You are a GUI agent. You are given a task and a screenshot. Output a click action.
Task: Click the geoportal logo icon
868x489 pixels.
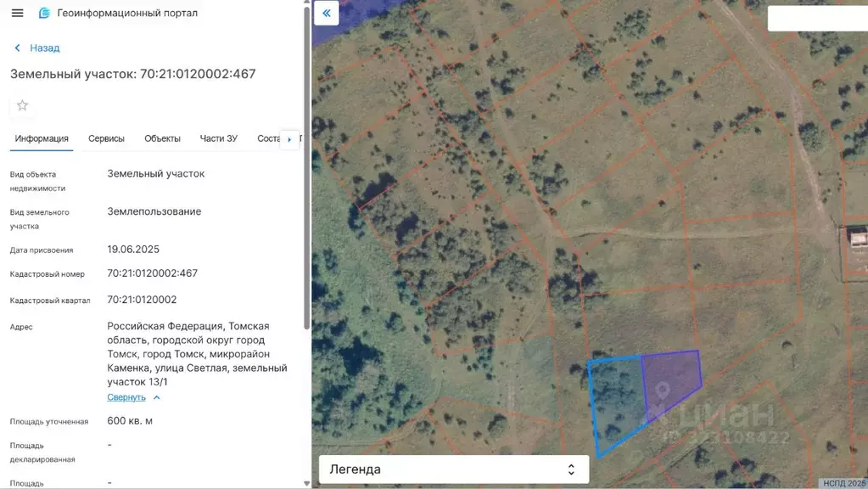tap(45, 13)
